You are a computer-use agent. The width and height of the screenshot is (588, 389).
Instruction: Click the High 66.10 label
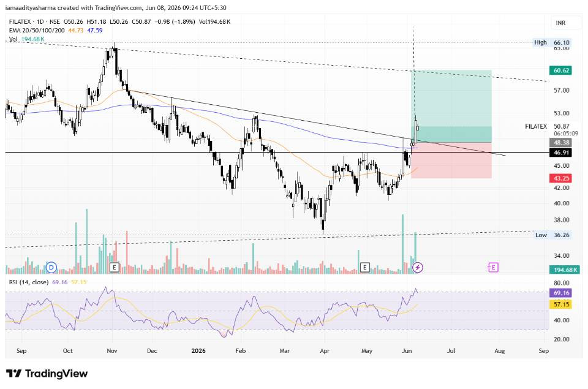(x=552, y=42)
